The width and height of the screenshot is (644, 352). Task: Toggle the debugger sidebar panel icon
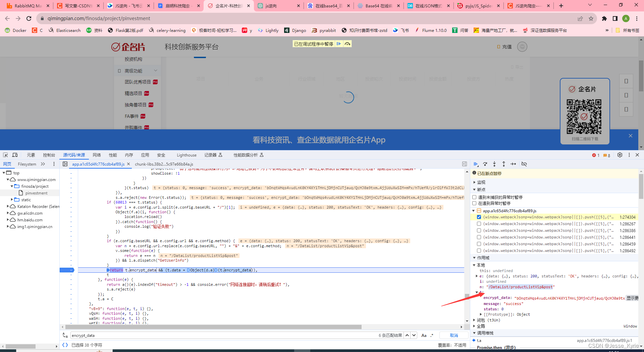pos(465,164)
